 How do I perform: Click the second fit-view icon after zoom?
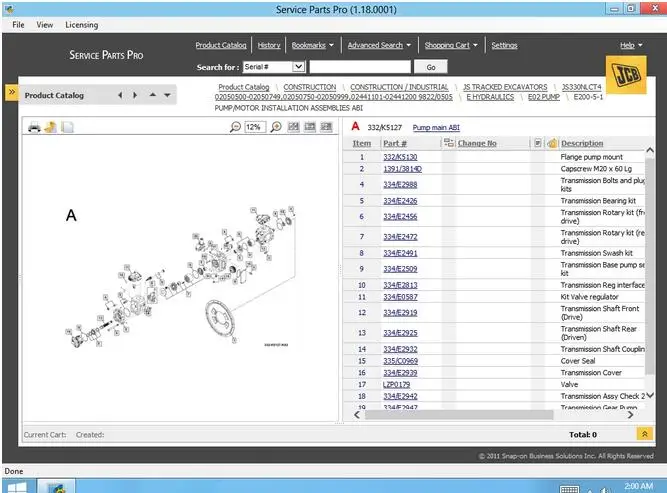[x=310, y=127]
